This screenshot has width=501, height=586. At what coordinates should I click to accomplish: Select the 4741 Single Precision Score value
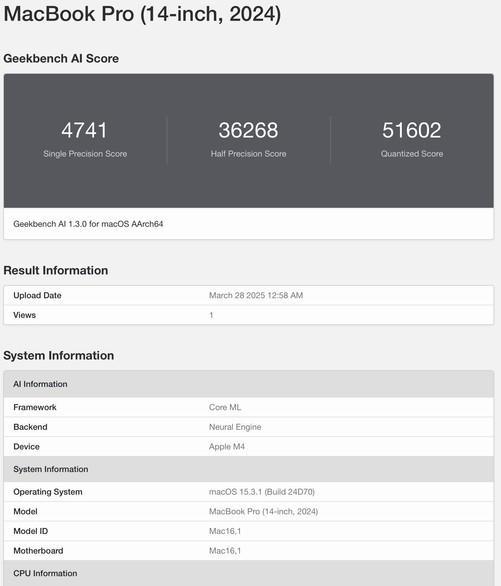[85, 130]
